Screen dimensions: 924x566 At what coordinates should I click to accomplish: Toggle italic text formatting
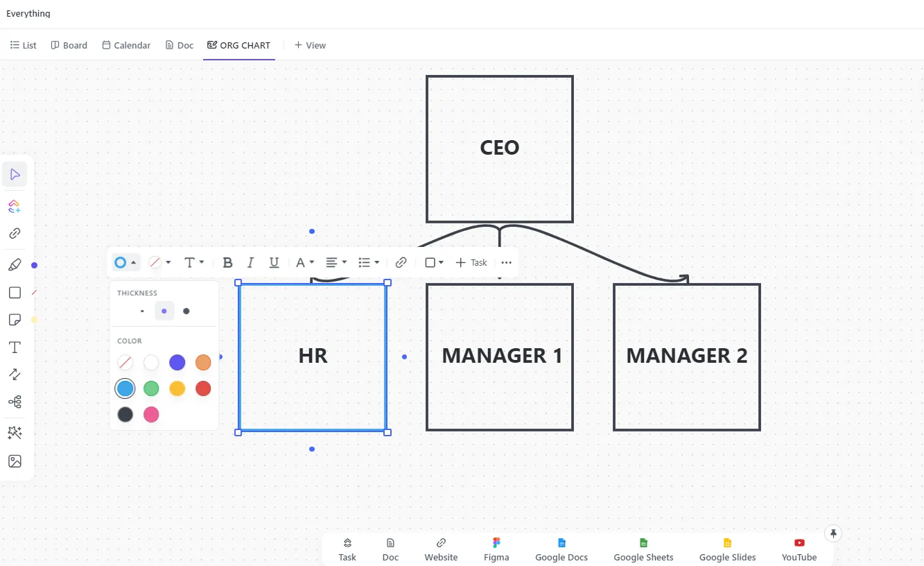click(x=251, y=263)
